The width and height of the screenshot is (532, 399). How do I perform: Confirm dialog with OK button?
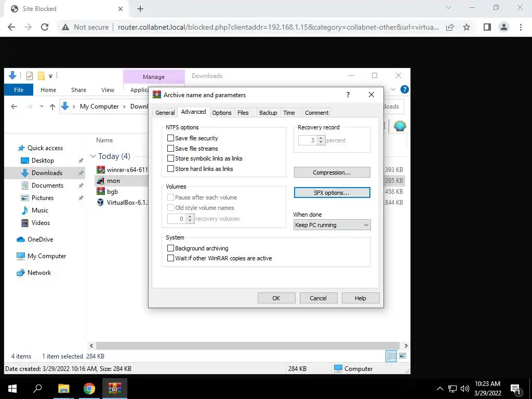click(x=276, y=298)
